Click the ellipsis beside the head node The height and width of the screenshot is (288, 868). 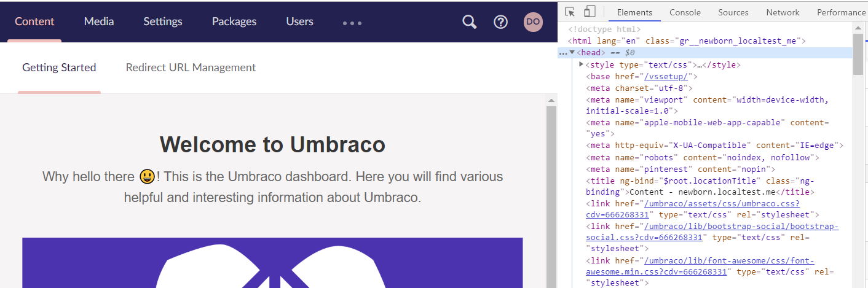coord(562,53)
